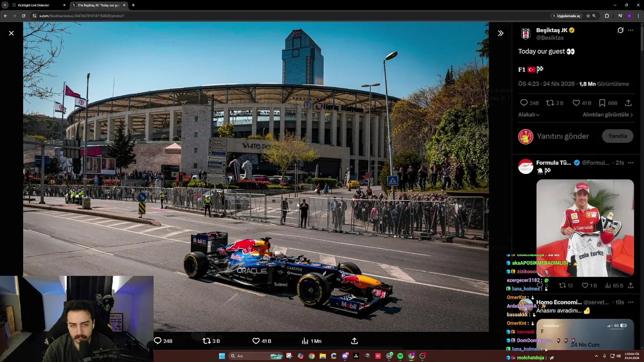Open the more options menu of the Beşiktaş tweet
This screenshot has height=362, width=644.
click(x=630, y=30)
